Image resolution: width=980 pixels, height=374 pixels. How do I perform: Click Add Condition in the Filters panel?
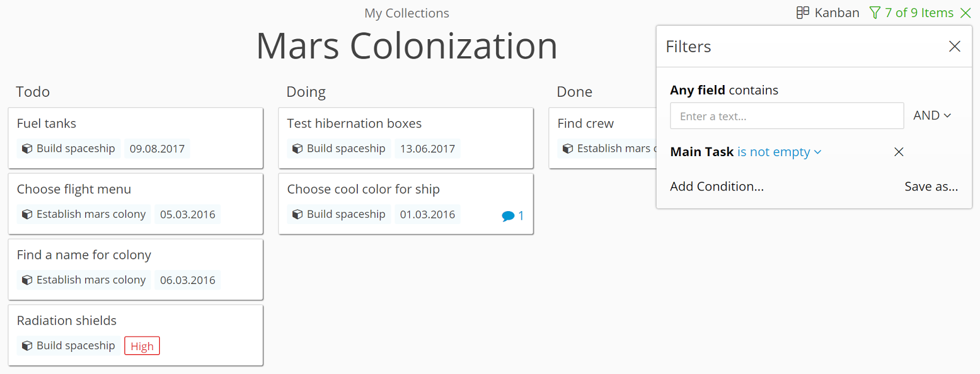coord(717,187)
